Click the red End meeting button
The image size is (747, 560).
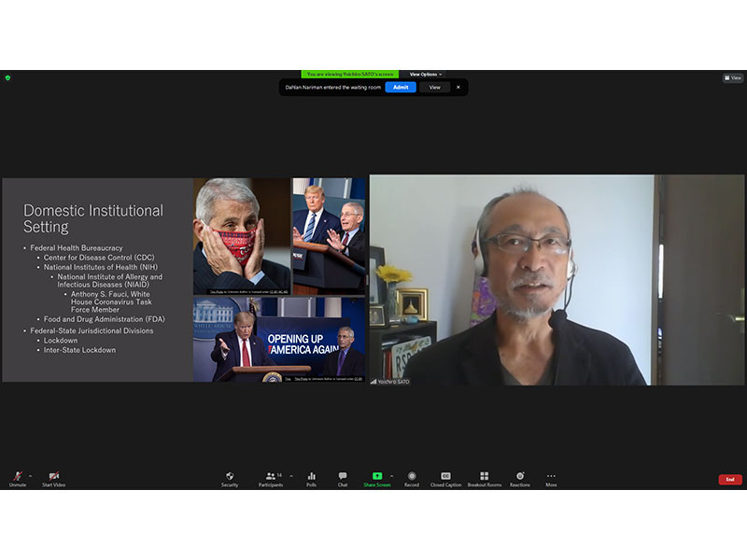pyautogui.click(x=730, y=480)
